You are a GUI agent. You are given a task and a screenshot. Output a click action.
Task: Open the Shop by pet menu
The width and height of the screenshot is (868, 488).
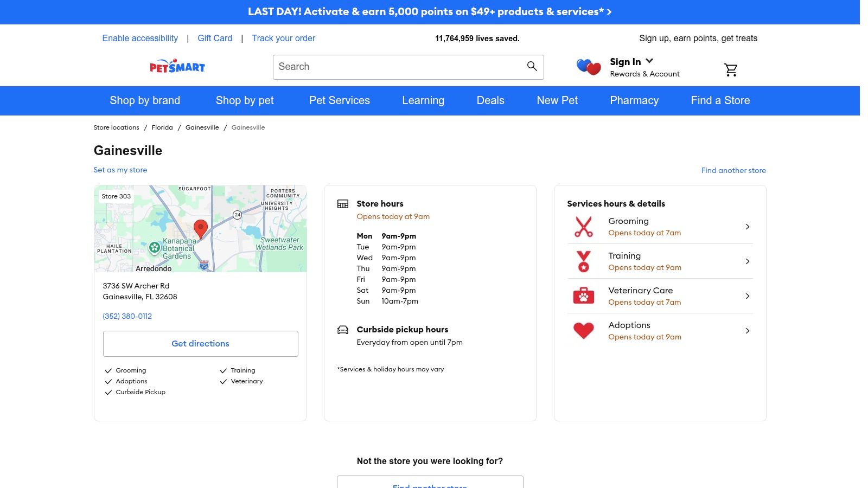(245, 100)
